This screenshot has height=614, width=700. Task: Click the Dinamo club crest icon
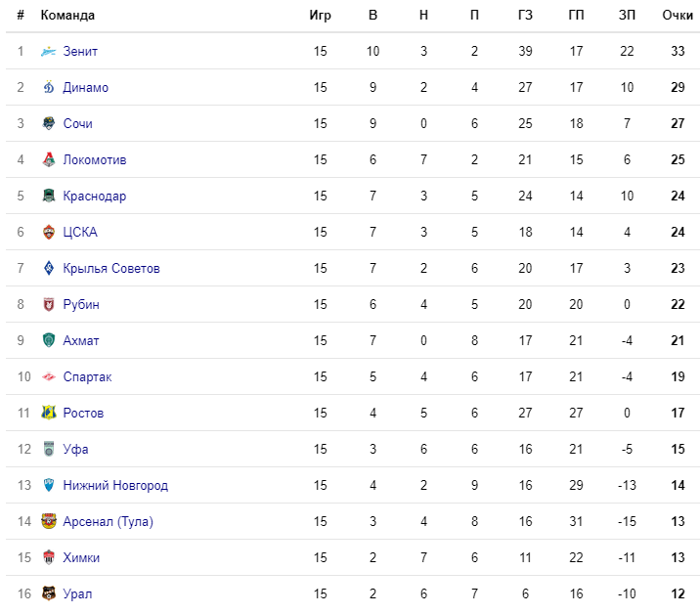click(x=49, y=88)
